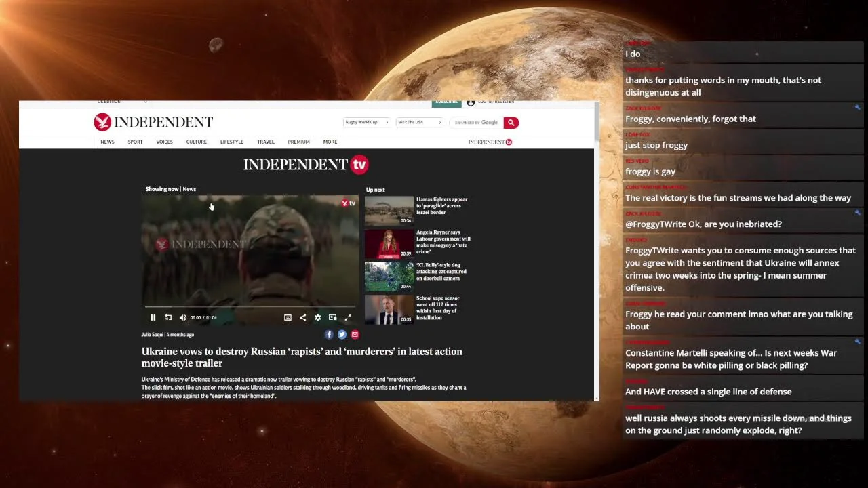The image size is (868, 488).
Task: Click author name Julia Saqui
Action: coord(152,335)
